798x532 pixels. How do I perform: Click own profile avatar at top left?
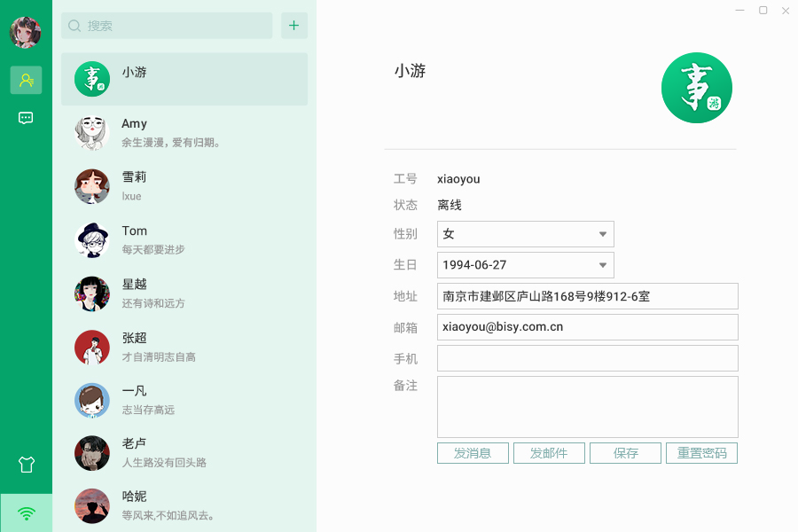pyautogui.click(x=25, y=32)
